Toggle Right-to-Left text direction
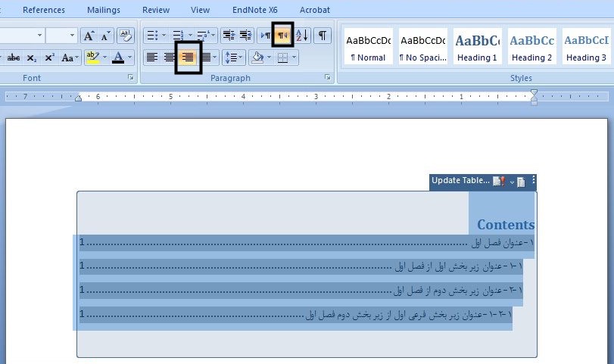This screenshot has height=364, width=614. coord(282,35)
